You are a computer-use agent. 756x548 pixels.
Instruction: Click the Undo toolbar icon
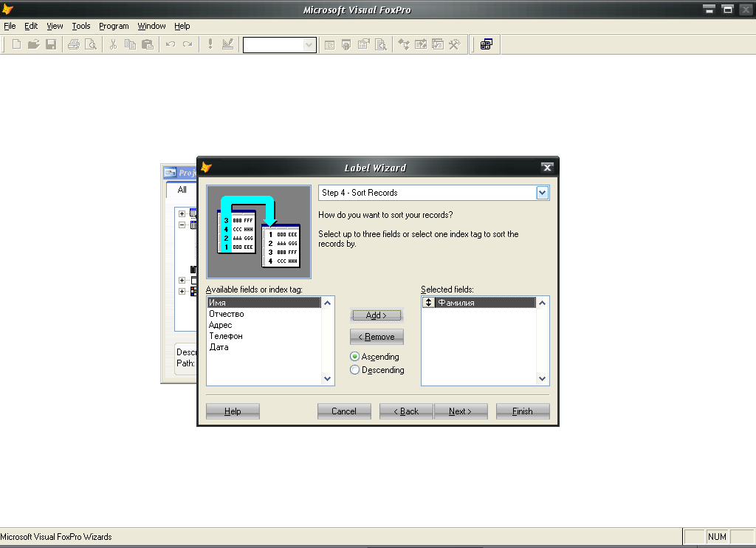[171, 45]
